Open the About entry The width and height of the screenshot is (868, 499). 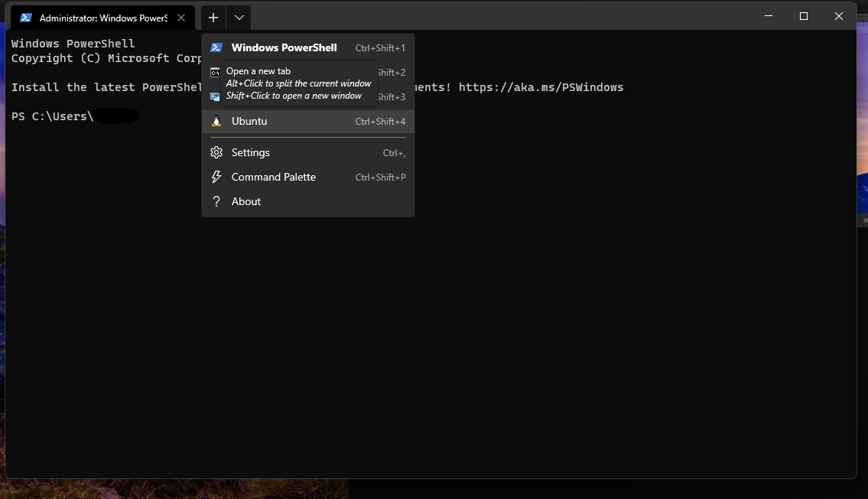[x=308, y=201]
